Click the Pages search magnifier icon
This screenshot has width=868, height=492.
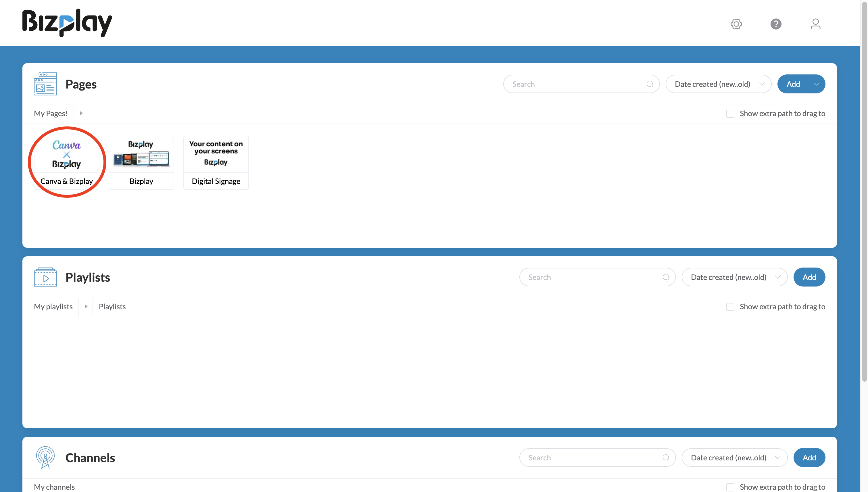click(649, 84)
